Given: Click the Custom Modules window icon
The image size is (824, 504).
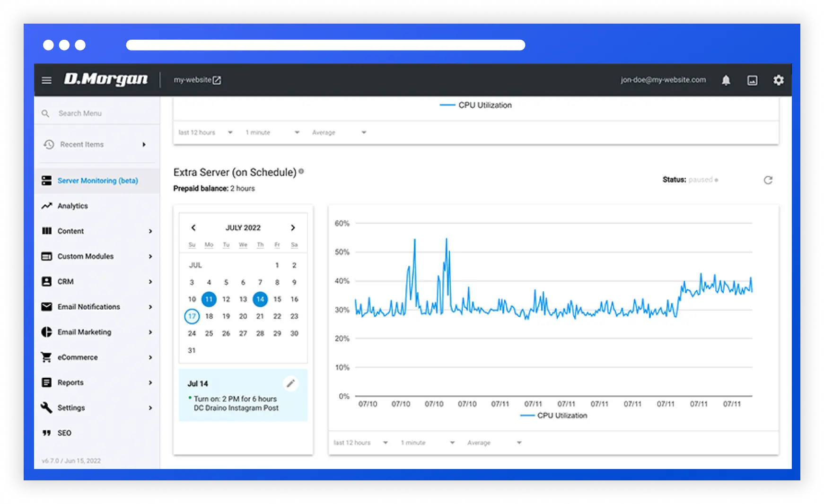Looking at the screenshot, I should point(46,256).
